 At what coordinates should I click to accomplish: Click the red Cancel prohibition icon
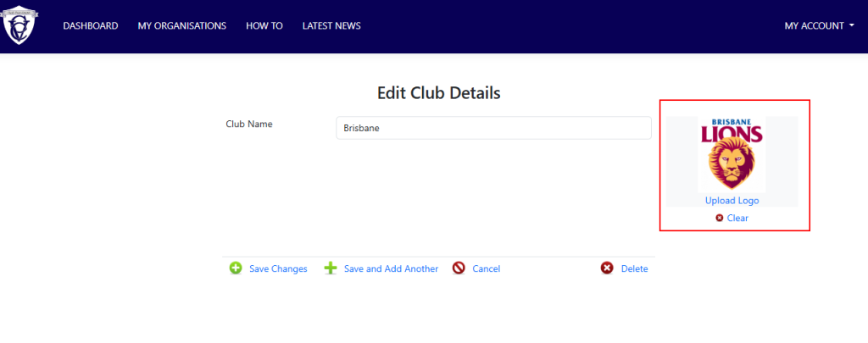(x=459, y=268)
